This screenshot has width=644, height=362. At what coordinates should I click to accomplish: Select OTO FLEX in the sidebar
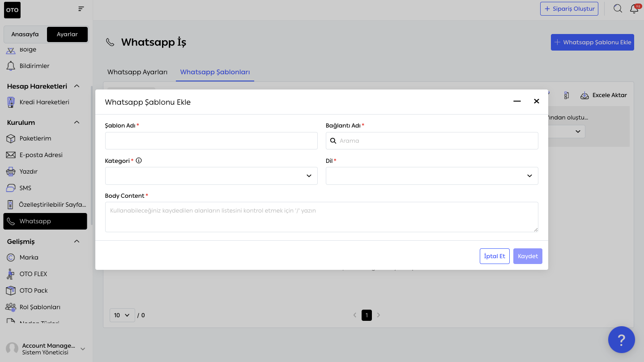[45, 274]
